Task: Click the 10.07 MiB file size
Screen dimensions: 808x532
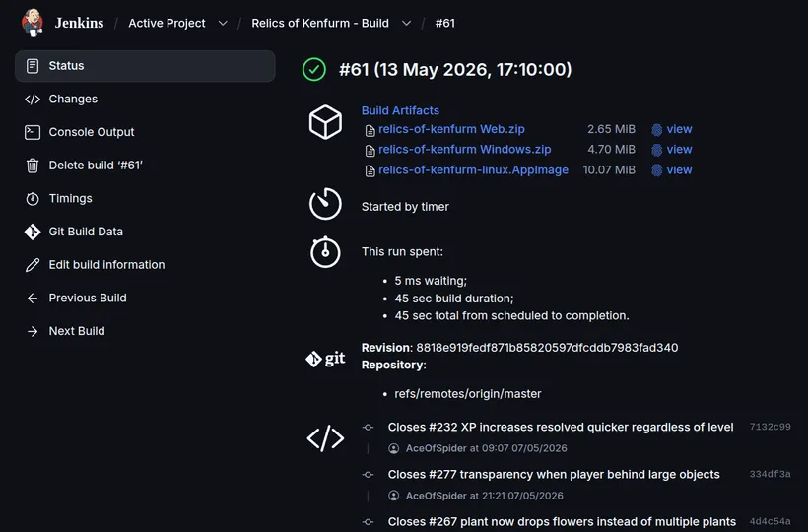Action: click(609, 170)
